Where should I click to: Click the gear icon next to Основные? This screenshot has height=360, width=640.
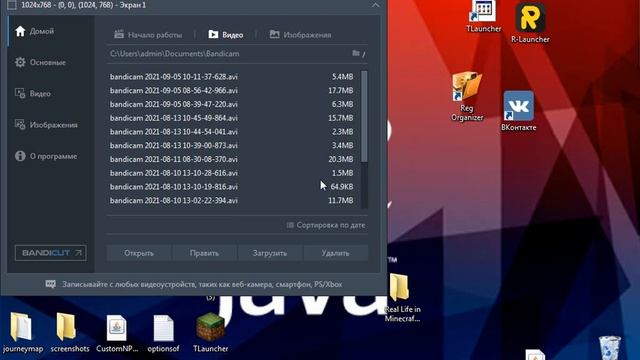[20, 62]
